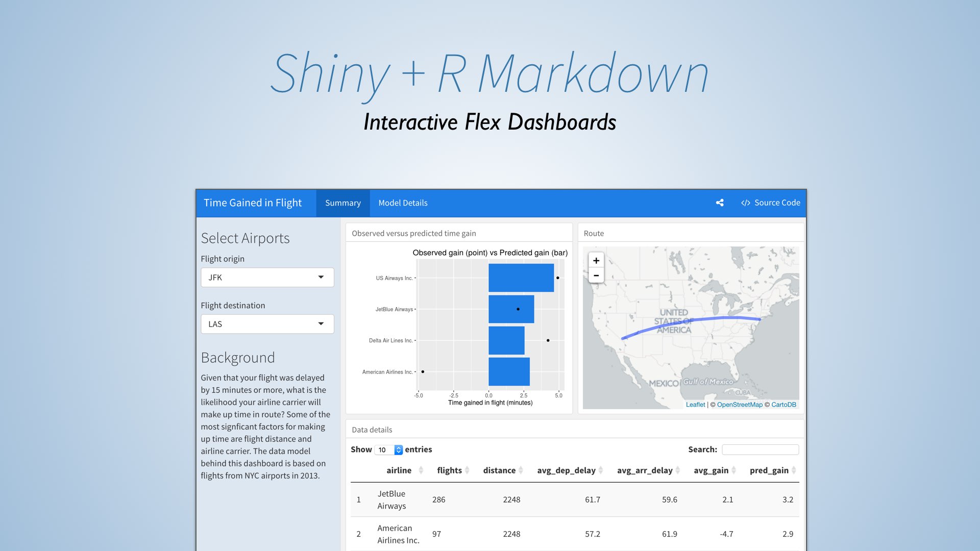Click the US Airways Inc. bar
This screenshot has height=551, width=980.
point(521,278)
